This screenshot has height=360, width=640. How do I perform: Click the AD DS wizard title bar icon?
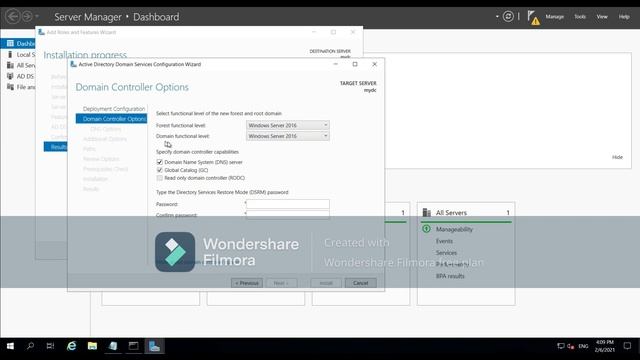tap(73, 64)
